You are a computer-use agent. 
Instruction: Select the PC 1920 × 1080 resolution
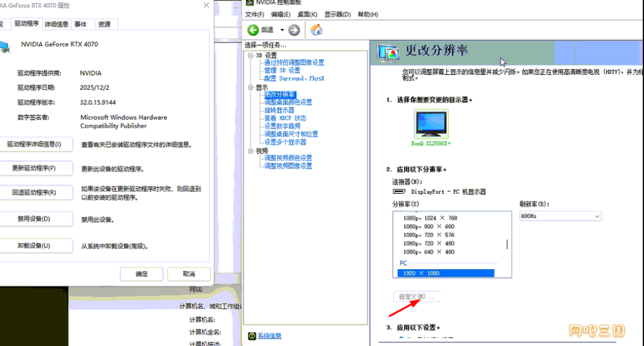pos(446,273)
